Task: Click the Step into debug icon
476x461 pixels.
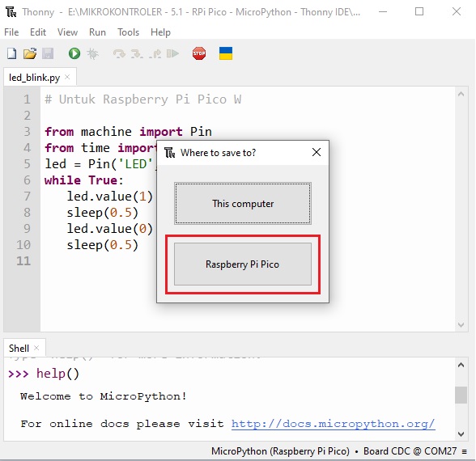Action: (x=137, y=53)
